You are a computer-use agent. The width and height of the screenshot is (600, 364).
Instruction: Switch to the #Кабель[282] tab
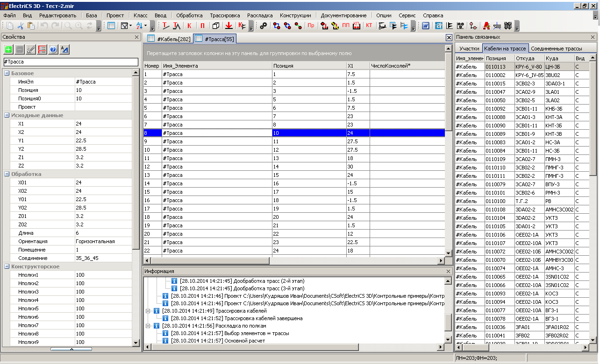pyautogui.click(x=170, y=39)
